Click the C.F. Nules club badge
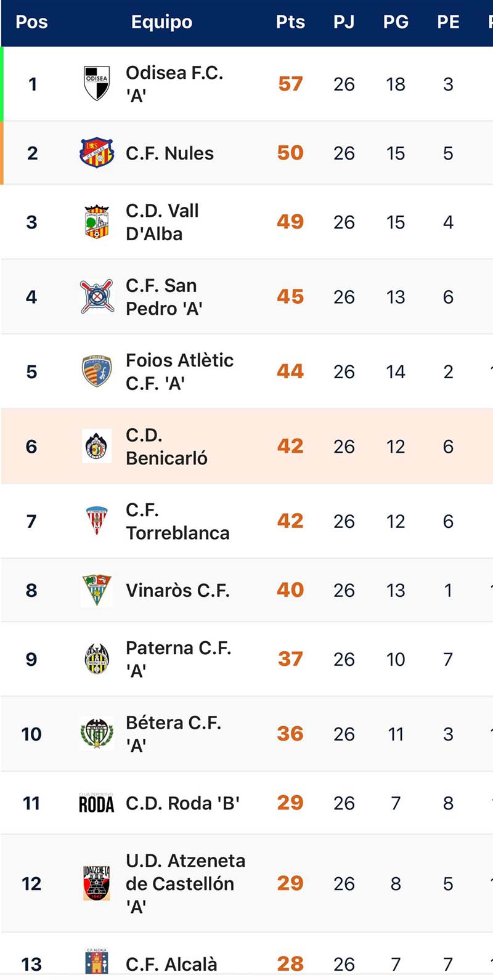Viewport: 493px width, 980px height. (x=97, y=153)
